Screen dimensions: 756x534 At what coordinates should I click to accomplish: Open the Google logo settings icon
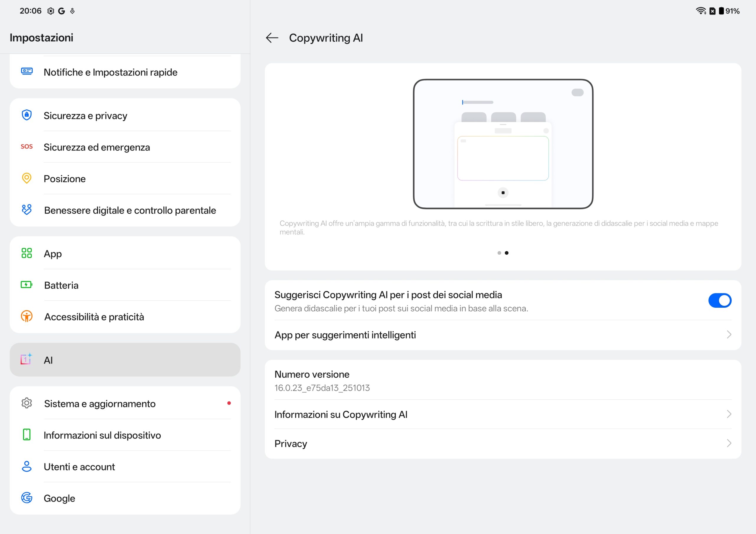pos(27,498)
